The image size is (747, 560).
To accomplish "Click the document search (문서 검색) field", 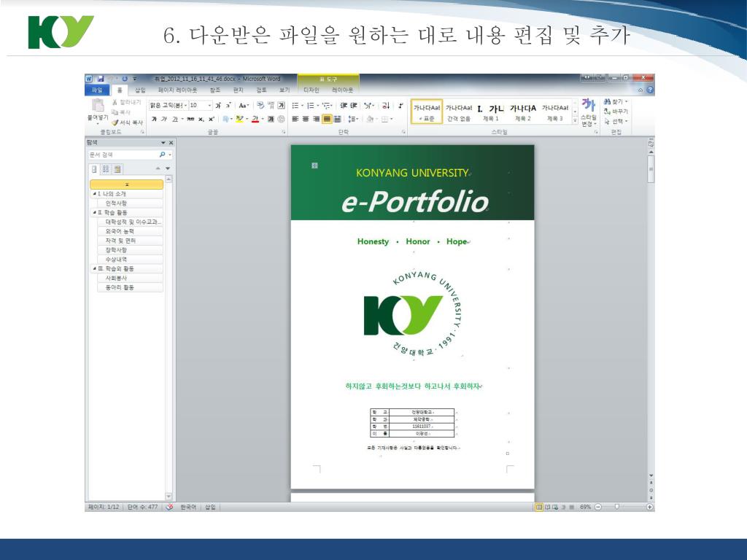I will (123, 155).
